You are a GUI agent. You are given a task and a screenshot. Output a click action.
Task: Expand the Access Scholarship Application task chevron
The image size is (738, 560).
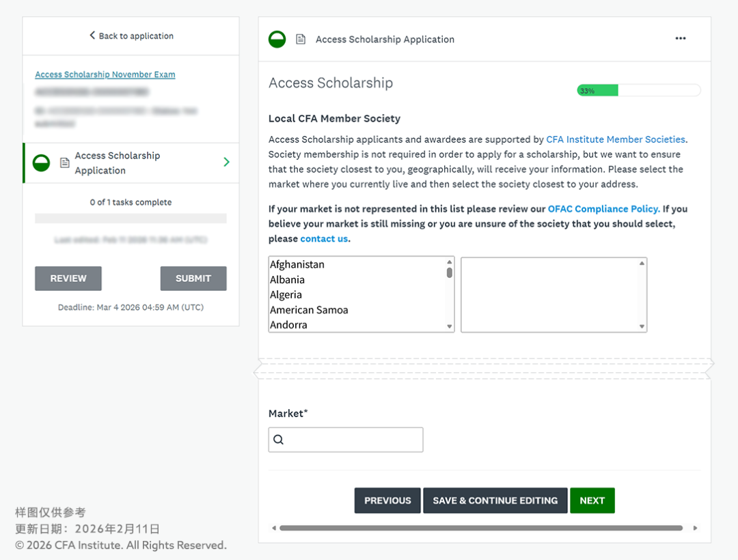pos(227,163)
